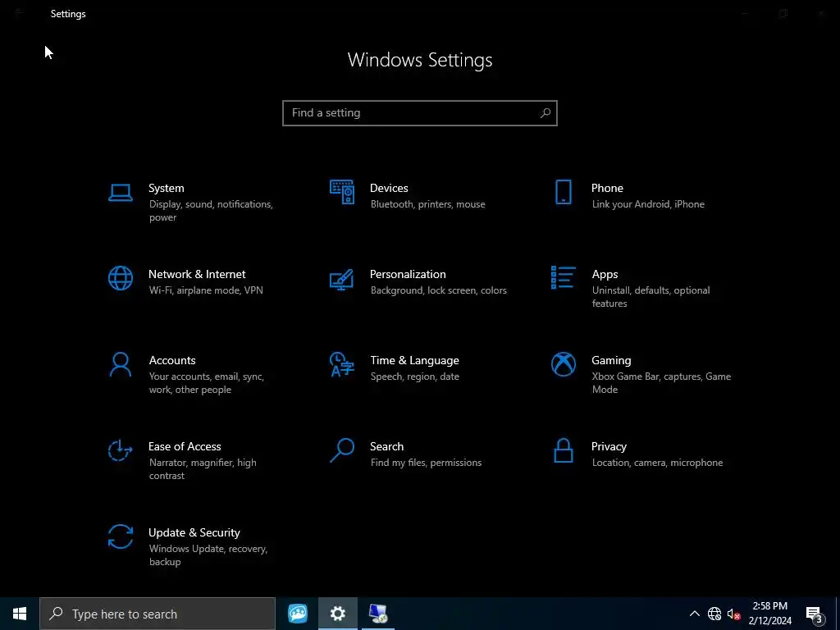Click "Wi-Fi, airplane mode, VPN" description
Image resolution: width=840 pixels, height=630 pixels.
(x=206, y=290)
